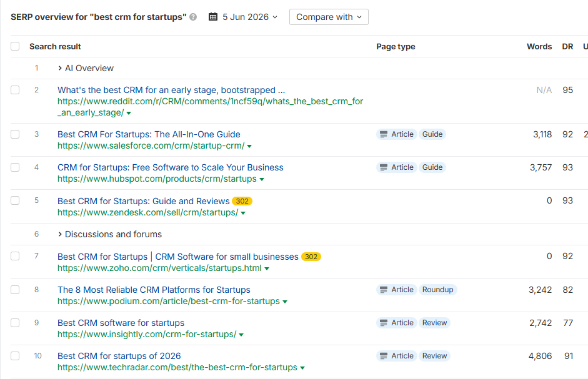Click the Roundup tag in Podium row
This screenshot has height=379, width=588.
[437, 290]
